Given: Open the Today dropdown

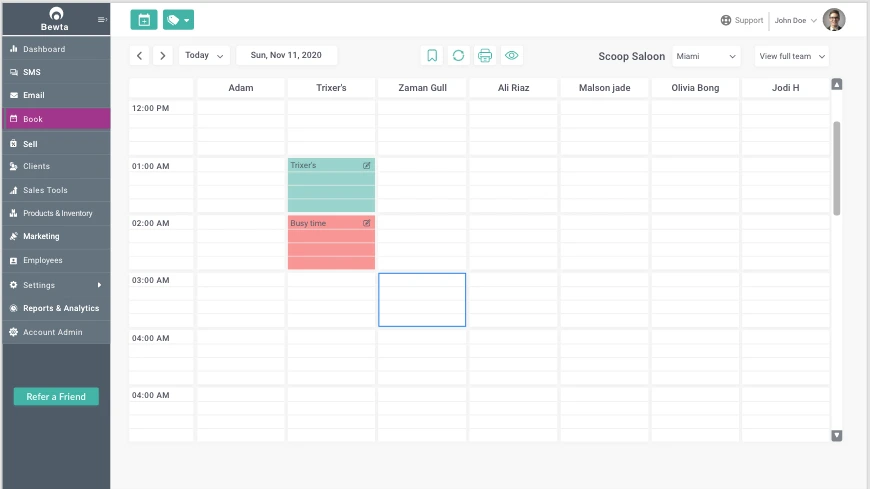Looking at the screenshot, I should click(x=204, y=56).
